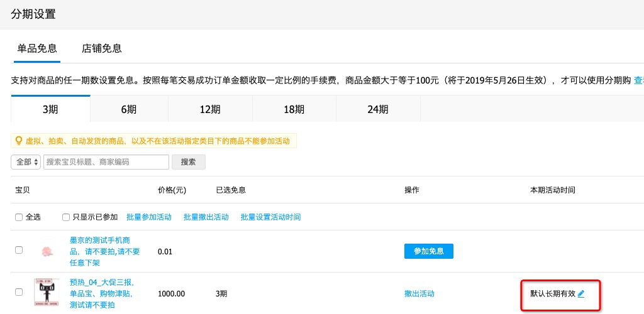
Task: Switch to the 店铺免息 tab
Action: click(x=102, y=48)
